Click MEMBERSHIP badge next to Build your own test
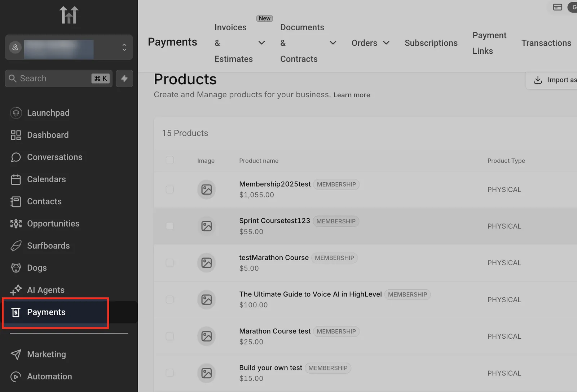The width and height of the screenshot is (577, 392). pyautogui.click(x=328, y=368)
